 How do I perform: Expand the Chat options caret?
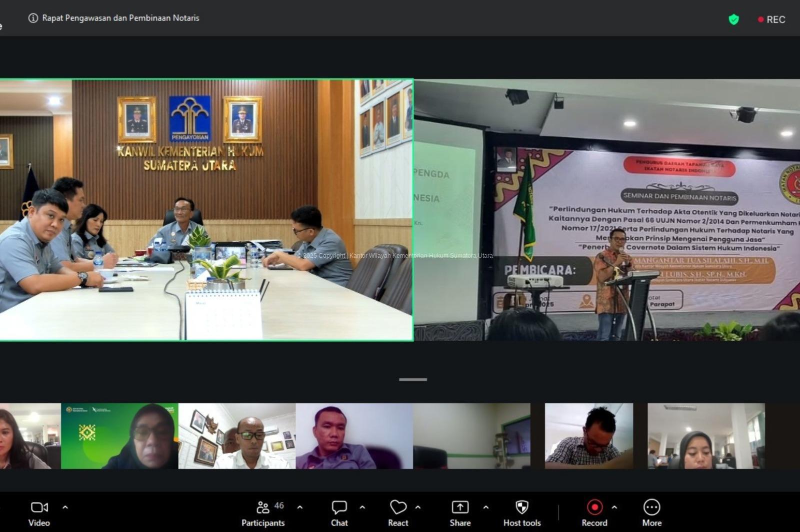pyautogui.click(x=362, y=507)
